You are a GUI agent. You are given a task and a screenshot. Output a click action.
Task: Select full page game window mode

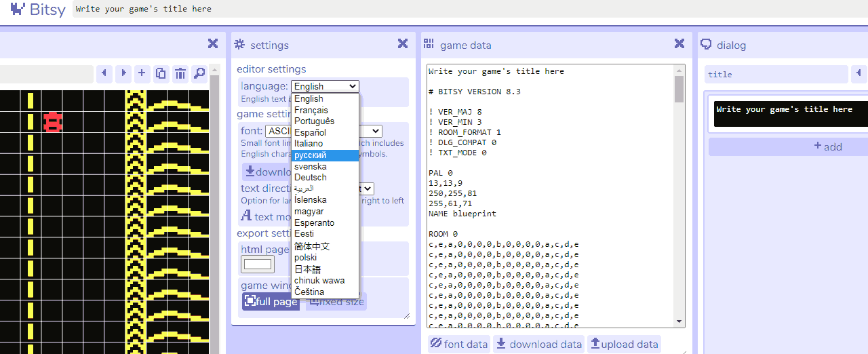(x=271, y=301)
